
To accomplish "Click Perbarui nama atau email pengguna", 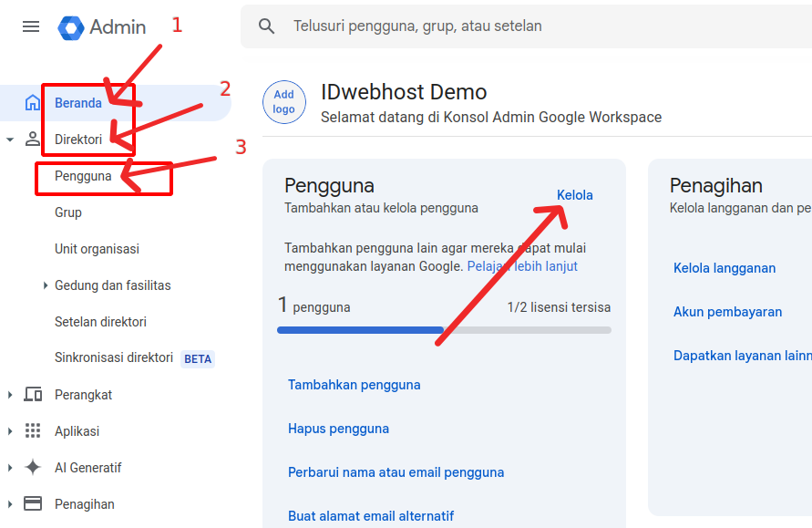I will pyautogui.click(x=396, y=472).
